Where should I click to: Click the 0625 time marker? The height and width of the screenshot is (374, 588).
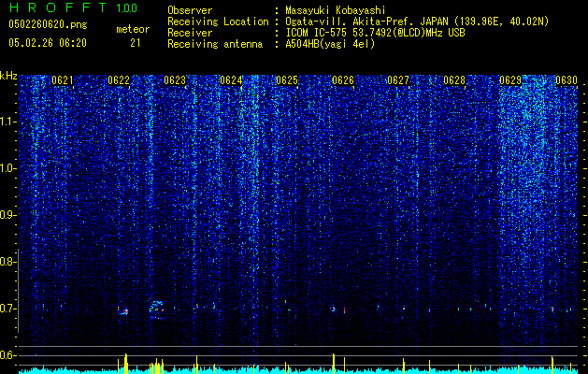coord(287,80)
